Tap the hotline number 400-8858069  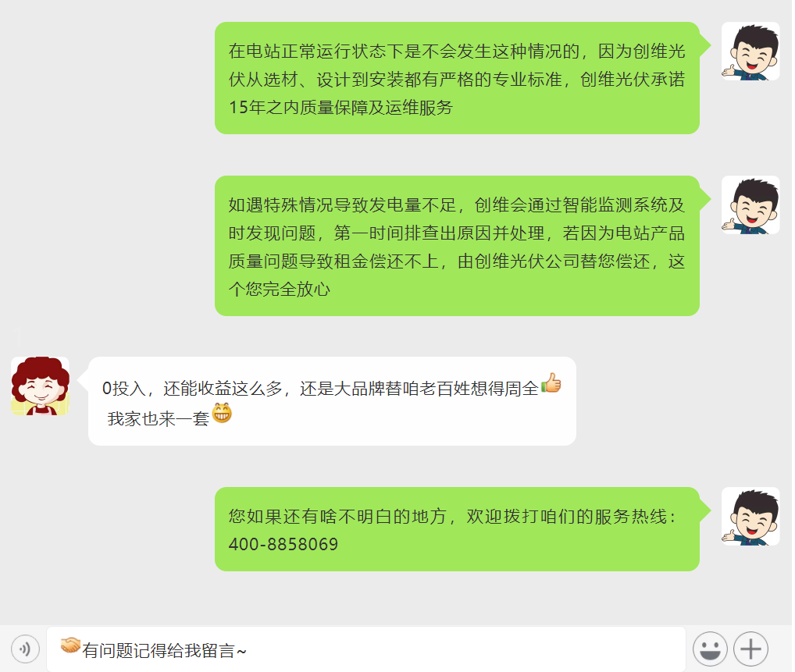pyautogui.click(x=283, y=544)
